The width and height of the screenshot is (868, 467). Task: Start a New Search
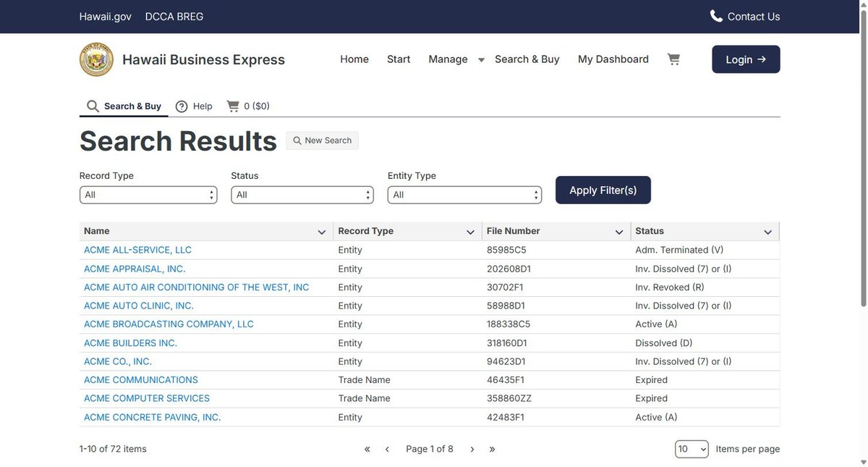pos(323,140)
